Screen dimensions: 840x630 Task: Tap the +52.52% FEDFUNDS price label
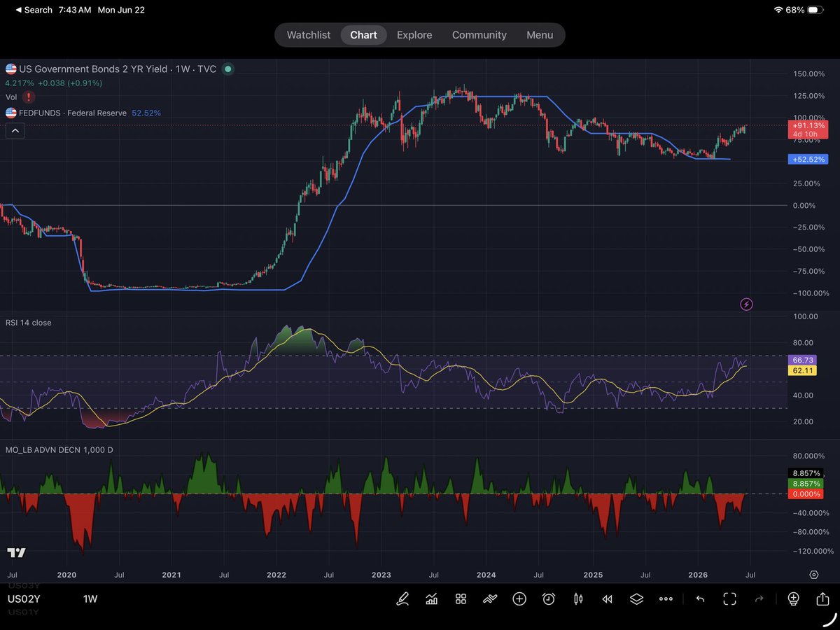point(808,160)
